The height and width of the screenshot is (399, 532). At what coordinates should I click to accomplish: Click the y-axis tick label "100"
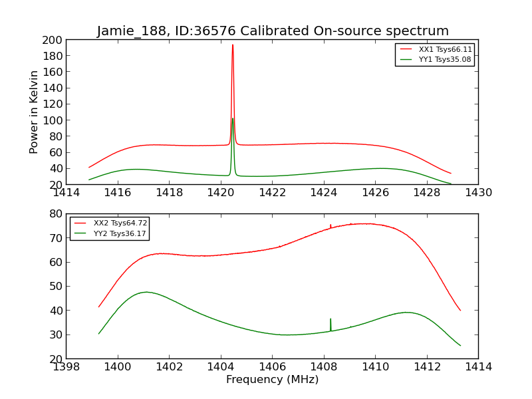(53, 120)
